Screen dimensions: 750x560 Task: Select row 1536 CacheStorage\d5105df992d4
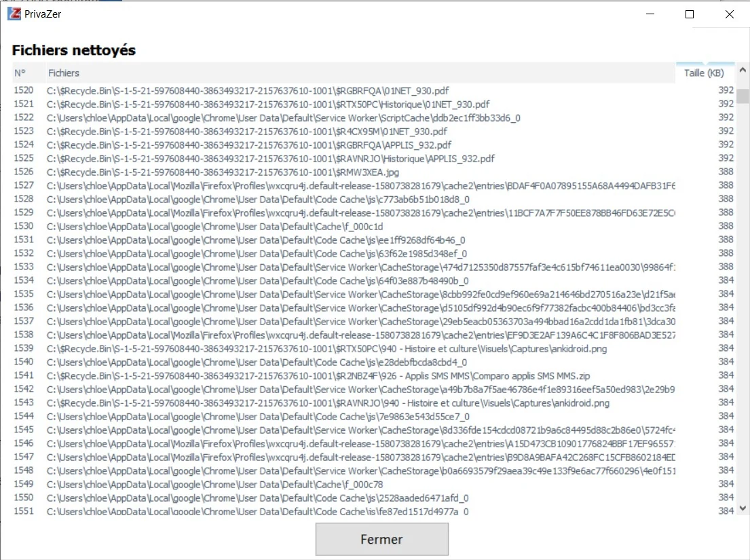(x=373, y=307)
